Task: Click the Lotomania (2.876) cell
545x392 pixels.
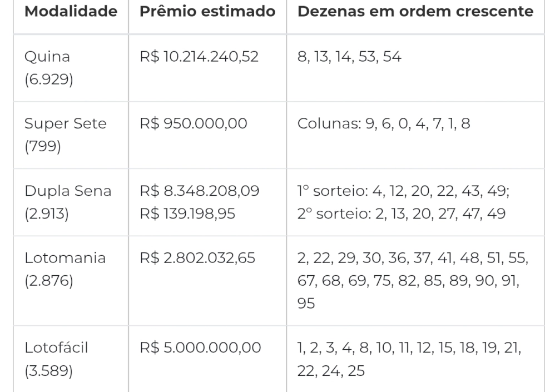Action: pyautogui.click(x=71, y=281)
